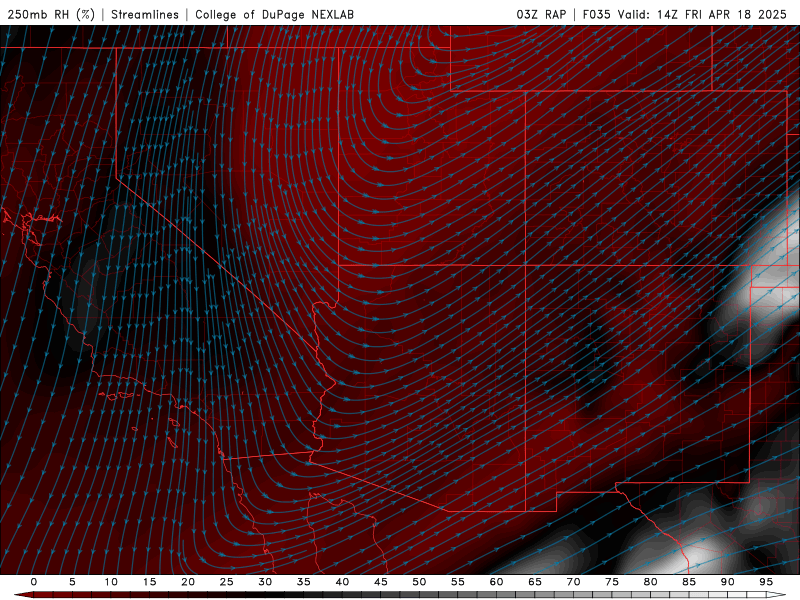Click the "03Z RAP" model run label

(541, 14)
